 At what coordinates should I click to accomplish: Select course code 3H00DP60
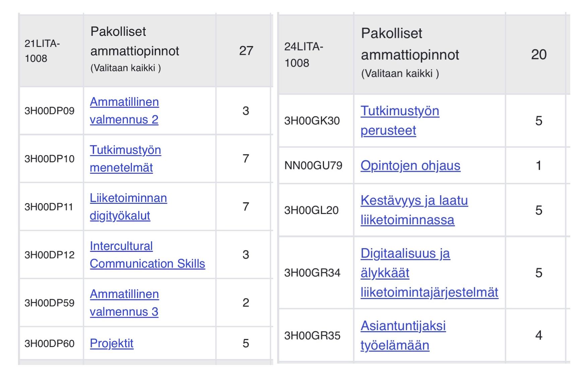(49, 344)
